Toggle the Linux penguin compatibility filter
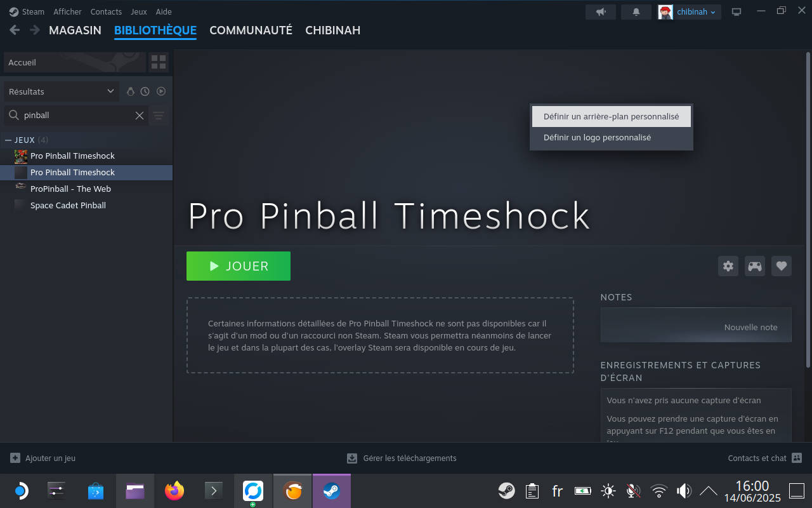This screenshot has height=508, width=812. 131,91
